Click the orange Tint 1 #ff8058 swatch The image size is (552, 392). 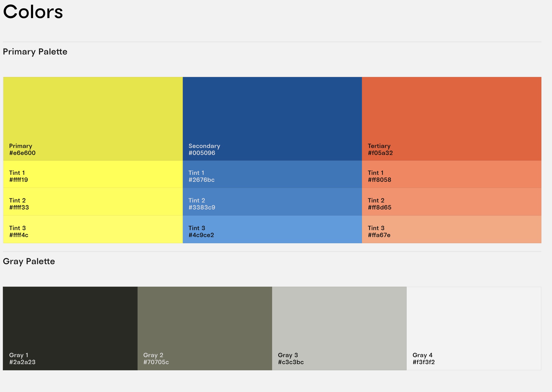[451, 174]
